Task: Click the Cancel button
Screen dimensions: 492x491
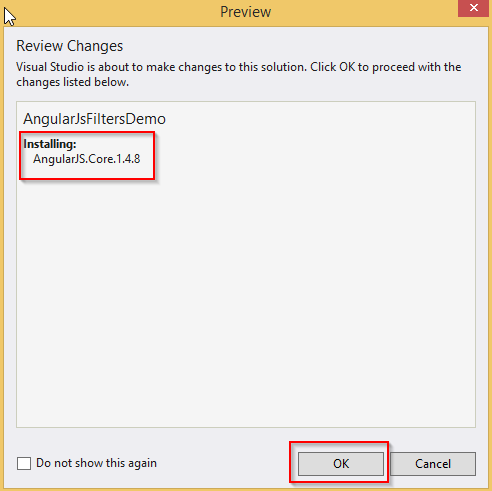Action: pos(433,463)
